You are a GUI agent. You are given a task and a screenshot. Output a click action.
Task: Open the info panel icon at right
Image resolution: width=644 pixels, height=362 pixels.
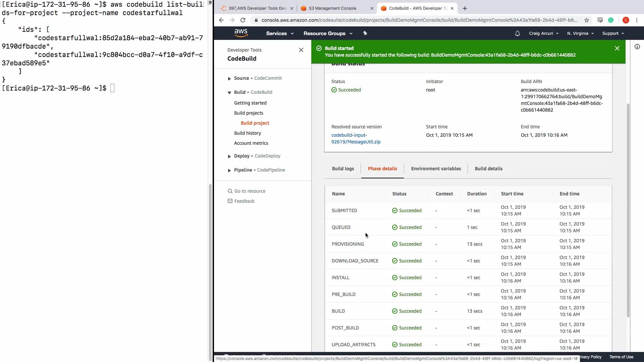(637, 47)
